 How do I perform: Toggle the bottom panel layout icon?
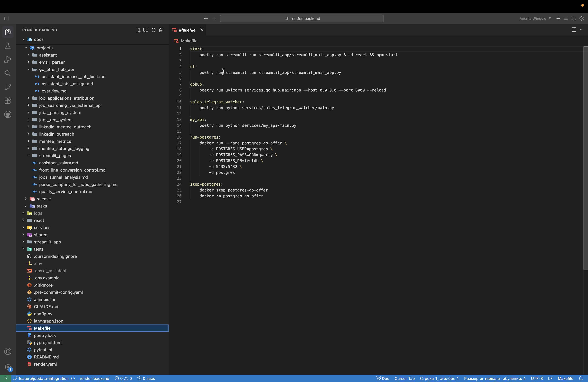pyautogui.click(x=566, y=18)
